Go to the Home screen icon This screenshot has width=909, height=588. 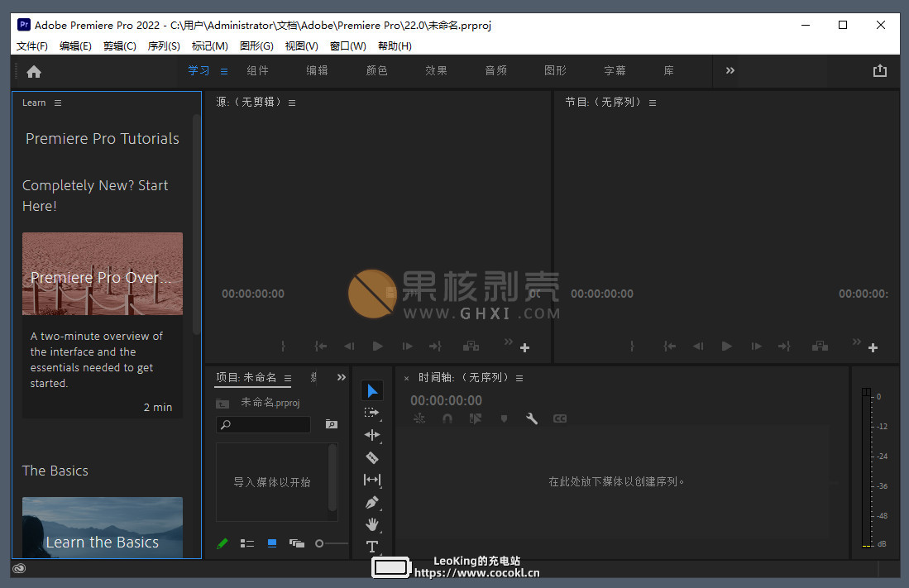34,71
